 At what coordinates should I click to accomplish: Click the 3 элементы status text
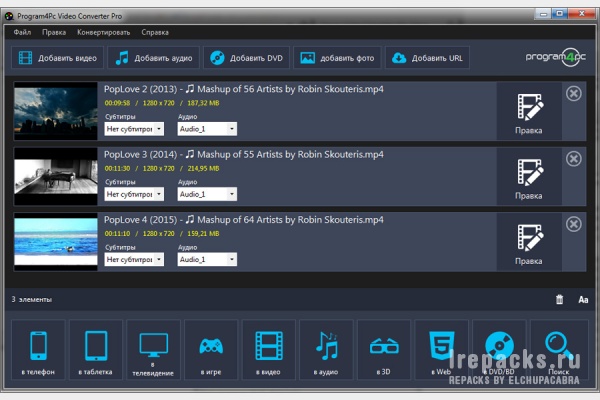click(x=32, y=299)
